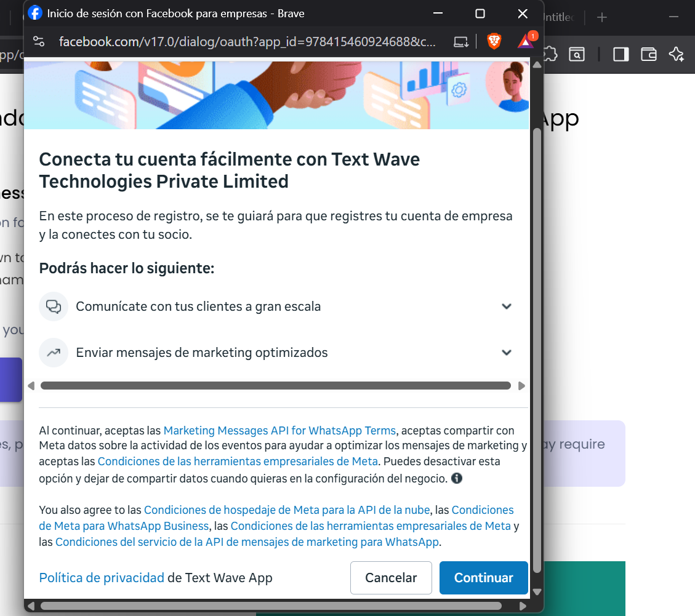
Task: Open 'Marketing Messages API for WhatsApp Terms' link
Action: [x=279, y=430]
